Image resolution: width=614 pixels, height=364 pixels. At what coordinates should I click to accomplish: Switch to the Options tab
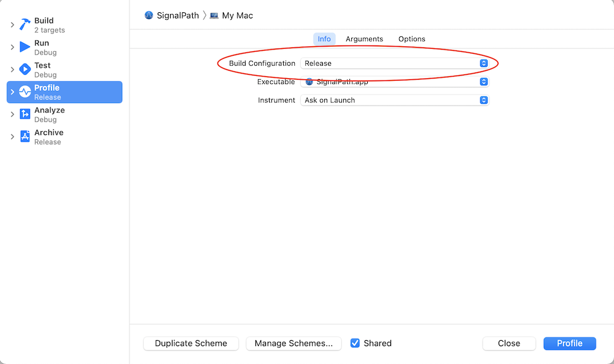(x=411, y=39)
